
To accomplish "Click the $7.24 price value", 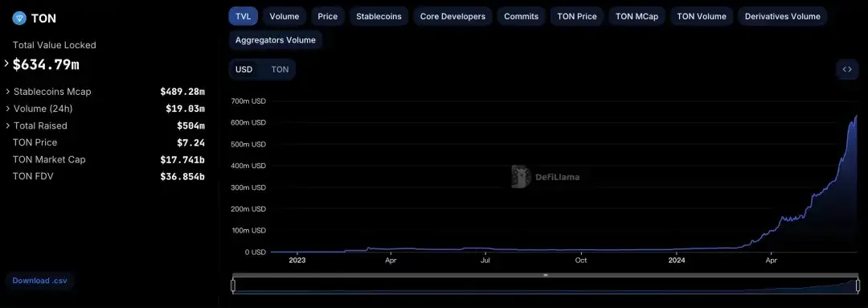I will point(191,142).
